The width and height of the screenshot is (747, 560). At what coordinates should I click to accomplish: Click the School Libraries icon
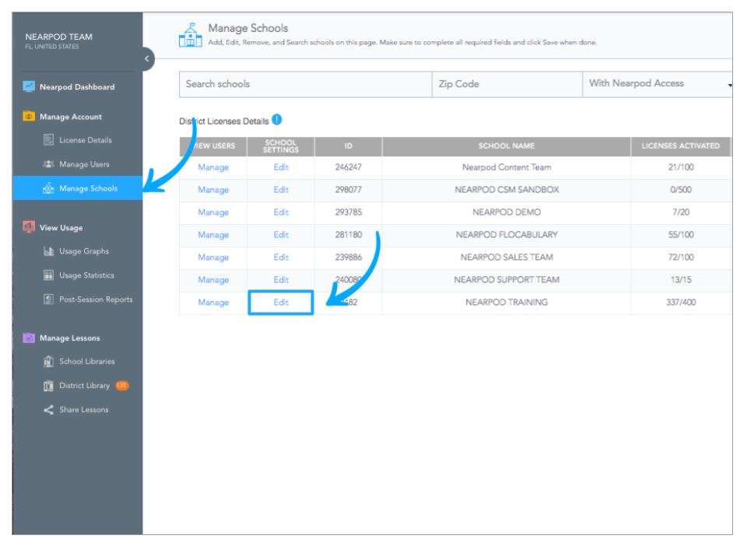tap(47, 362)
